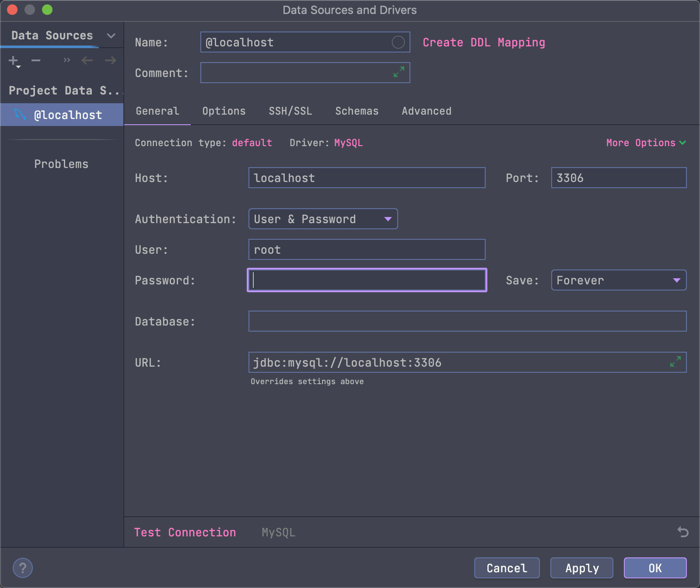Navigate forward with right arrow icon

click(111, 60)
